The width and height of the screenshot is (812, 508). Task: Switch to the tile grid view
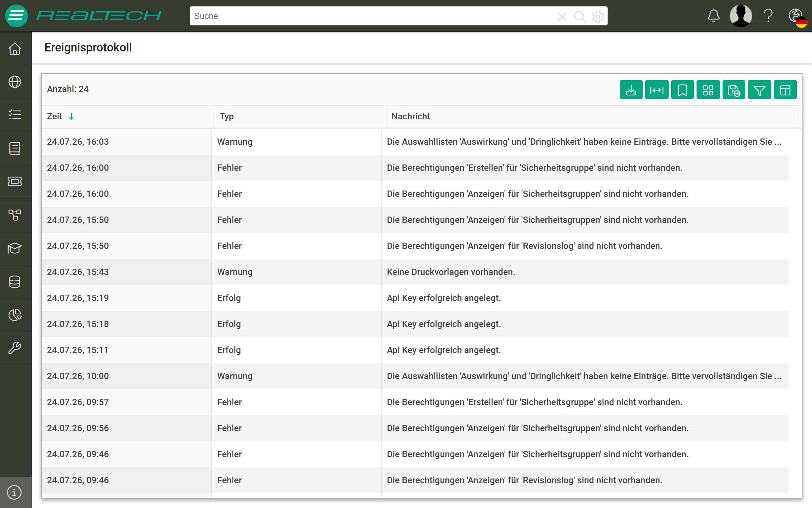point(708,90)
